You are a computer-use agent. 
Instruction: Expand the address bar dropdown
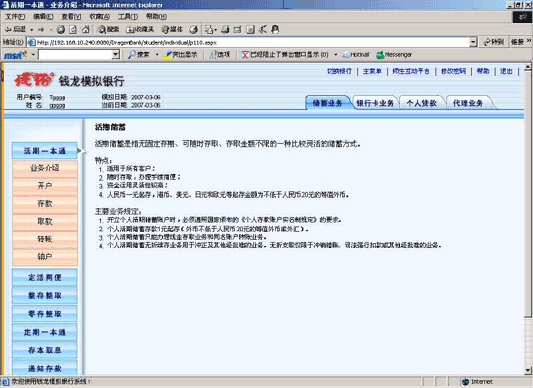pos(473,43)
